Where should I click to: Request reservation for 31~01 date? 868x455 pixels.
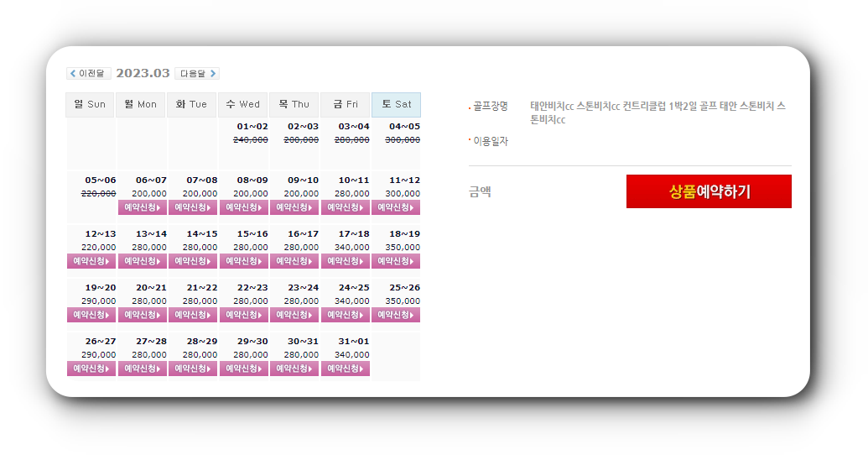346,369
